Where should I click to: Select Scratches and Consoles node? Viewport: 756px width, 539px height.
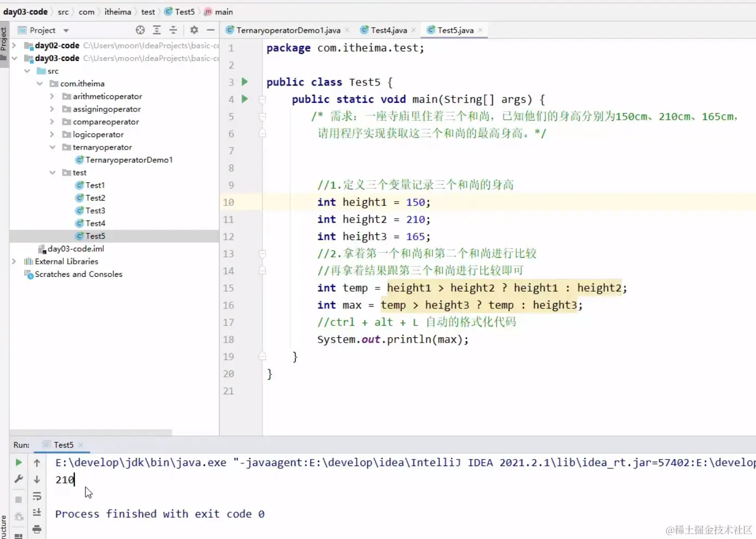tap(73, 274)
